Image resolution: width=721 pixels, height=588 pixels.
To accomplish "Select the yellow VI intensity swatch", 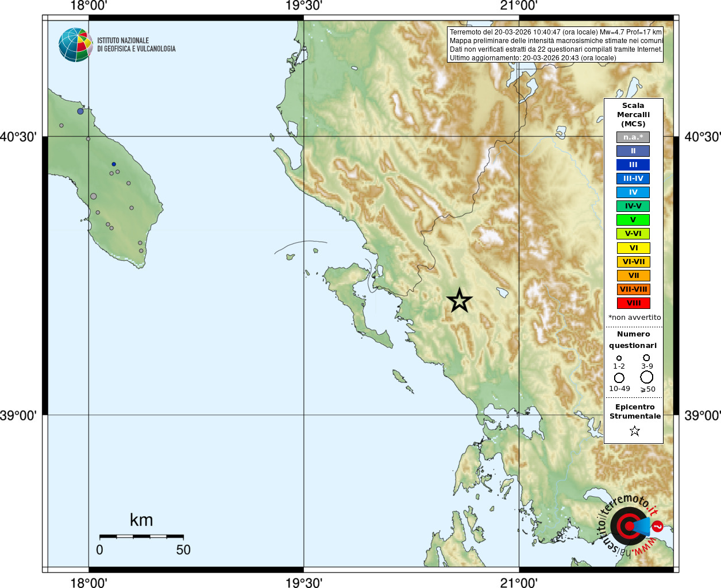I will pos(633,248).
